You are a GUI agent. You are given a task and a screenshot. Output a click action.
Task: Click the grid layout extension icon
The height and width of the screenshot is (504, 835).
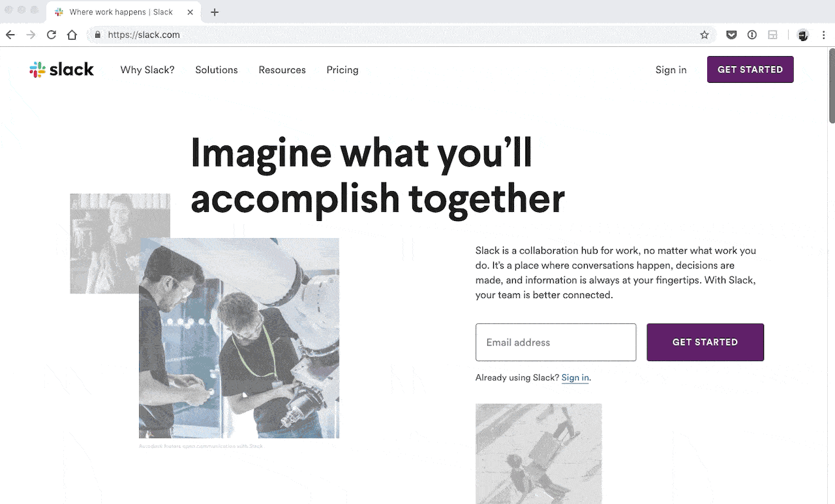(773, 35)
